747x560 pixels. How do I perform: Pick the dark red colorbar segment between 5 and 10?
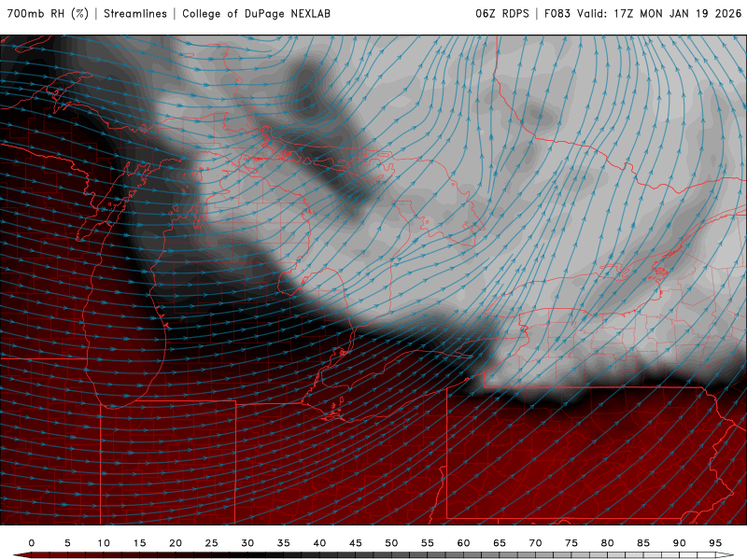(x=86, y=555)
